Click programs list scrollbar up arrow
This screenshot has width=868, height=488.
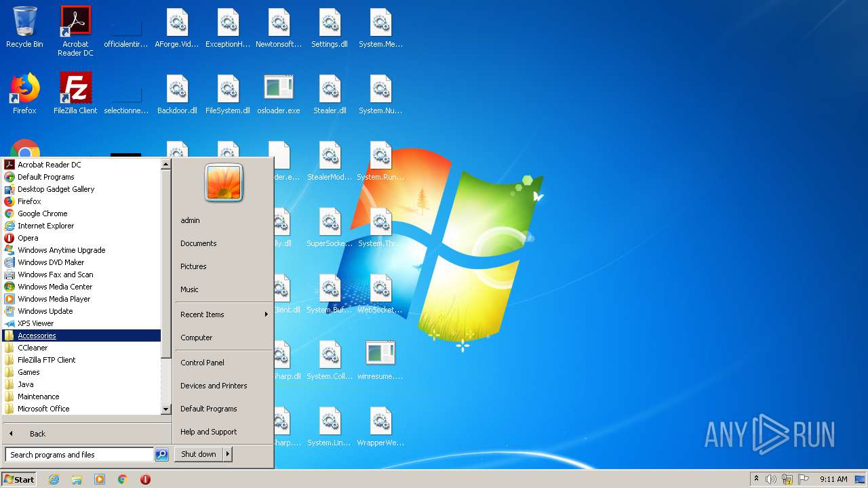[165, 164]
